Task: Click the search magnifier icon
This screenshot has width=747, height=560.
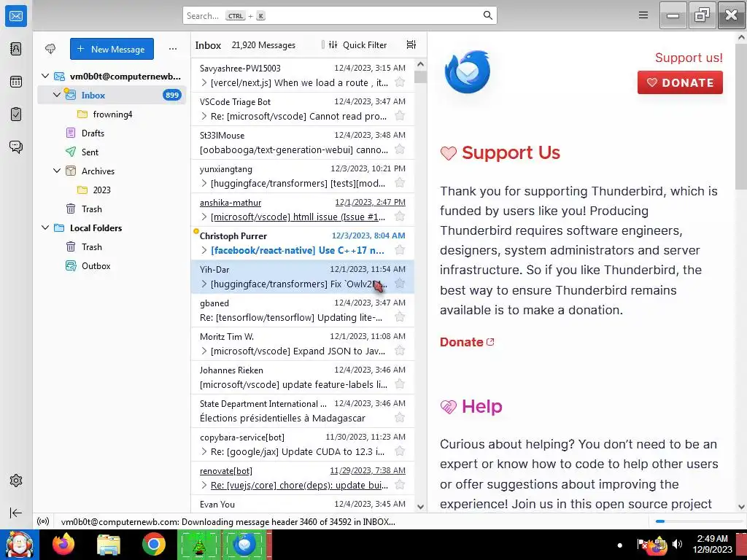Action: click(x=487, y=15)
